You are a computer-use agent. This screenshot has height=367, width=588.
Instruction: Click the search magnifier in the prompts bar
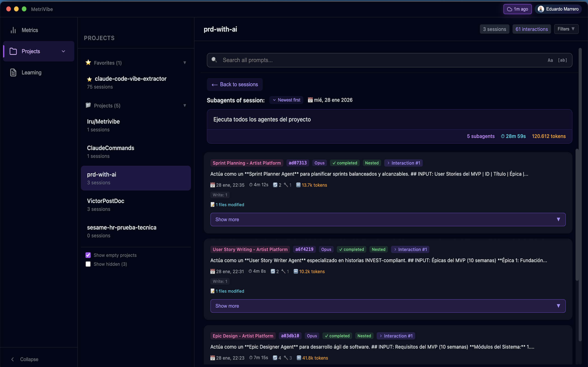click(x=214, y=60)
